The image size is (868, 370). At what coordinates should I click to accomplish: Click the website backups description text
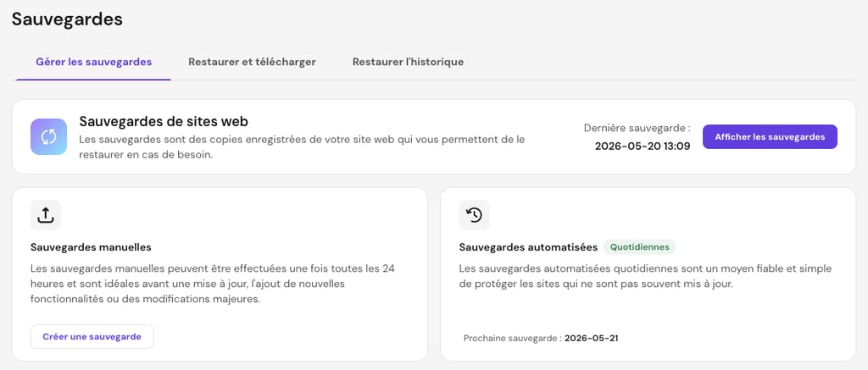click(x=302, y=147)
